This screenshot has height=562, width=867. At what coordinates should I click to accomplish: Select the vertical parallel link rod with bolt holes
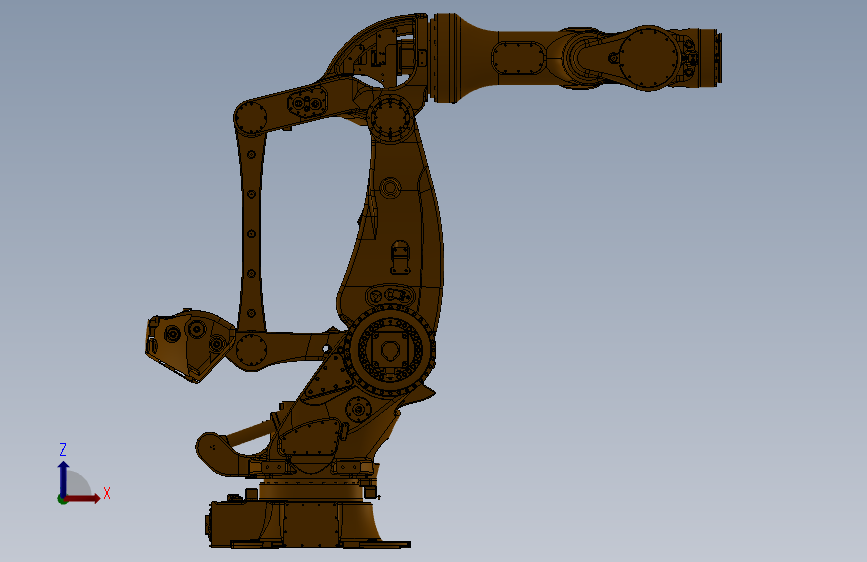pyautogui.click(x=251, y=231)
